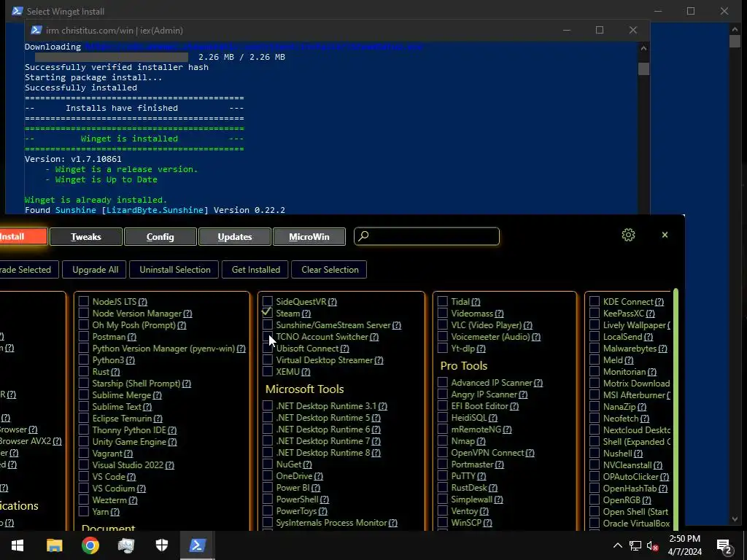Open Windows Security shield in taskbar
This screenshot has height=560, width=747.
point(162,545)
